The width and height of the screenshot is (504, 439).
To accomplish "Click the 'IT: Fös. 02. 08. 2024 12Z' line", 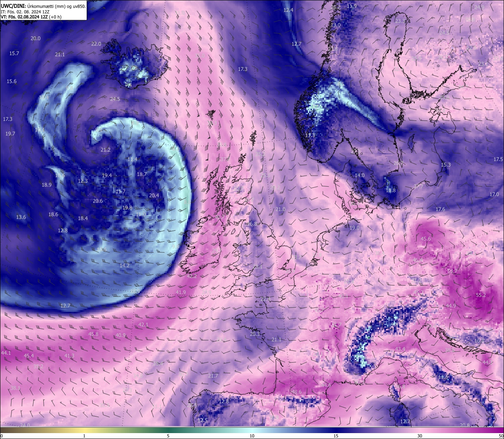I will 25,12.
